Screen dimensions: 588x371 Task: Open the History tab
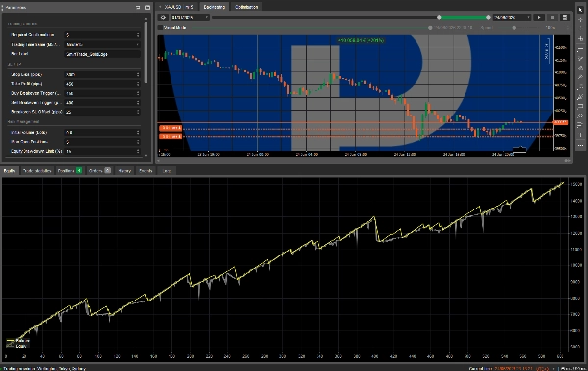(124, 171)
